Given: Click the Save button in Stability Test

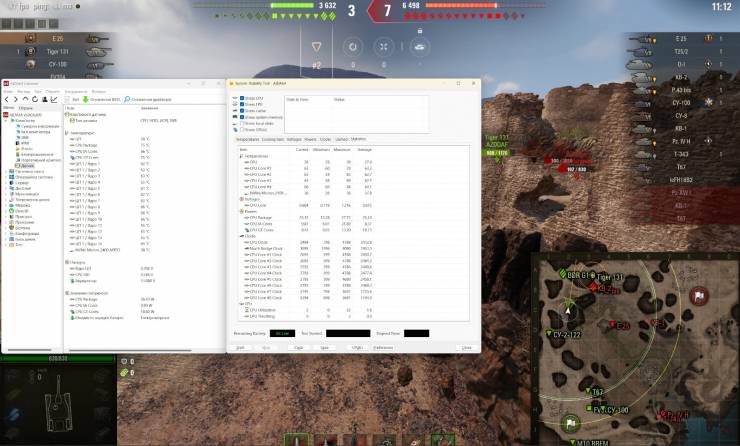Looking at the screenshot, I should 324,348.
